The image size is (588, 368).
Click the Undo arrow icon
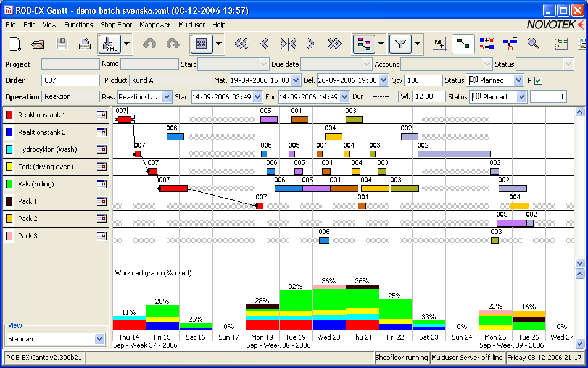click(149, 44)
